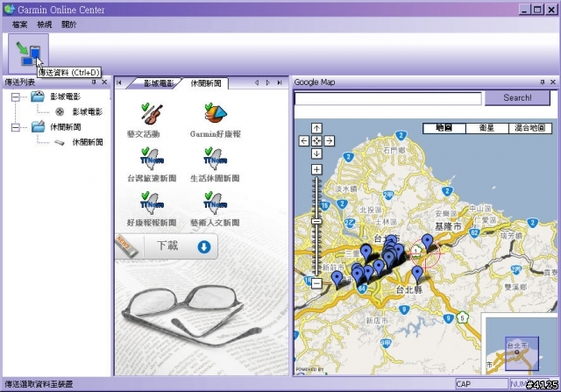The width and height of the screenshot is (561, 392).
Task: Click the blue download arrow icon
Action: point(204,246)
